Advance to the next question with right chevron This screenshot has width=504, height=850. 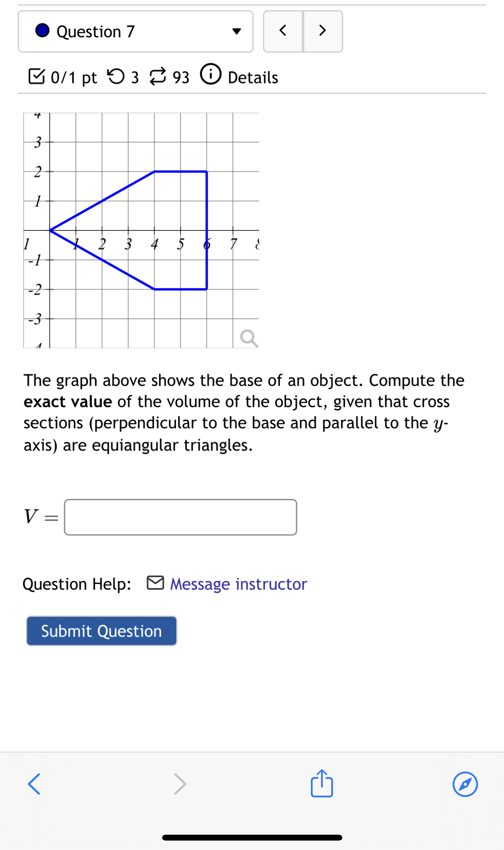pyautogui.click(x=322, y=31)
